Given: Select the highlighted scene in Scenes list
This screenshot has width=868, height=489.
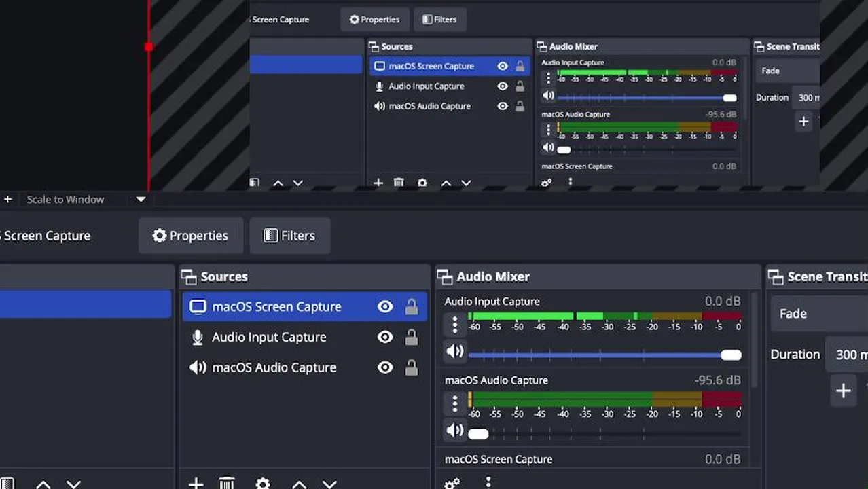Looking at the screenshot, I should (x=86, y=304).
